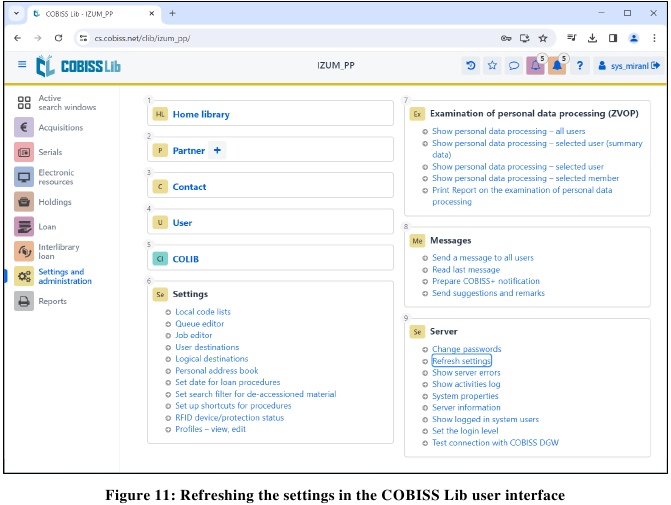Select Settings and administration gear icon

(x=24, y=276)
